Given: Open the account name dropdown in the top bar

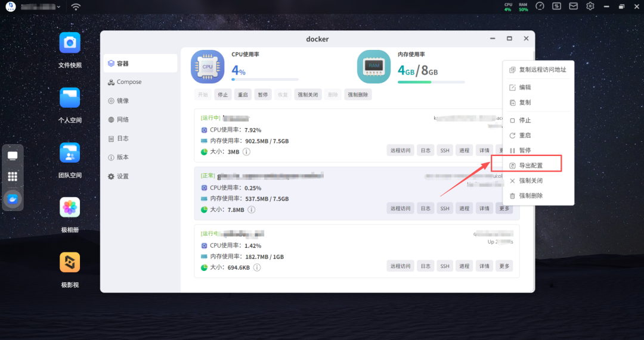Looking at the screenshot, I should point(41,7).
